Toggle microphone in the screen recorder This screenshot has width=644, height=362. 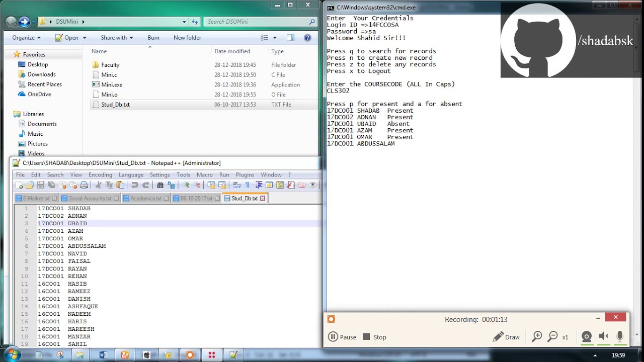[x=620, y=337]
